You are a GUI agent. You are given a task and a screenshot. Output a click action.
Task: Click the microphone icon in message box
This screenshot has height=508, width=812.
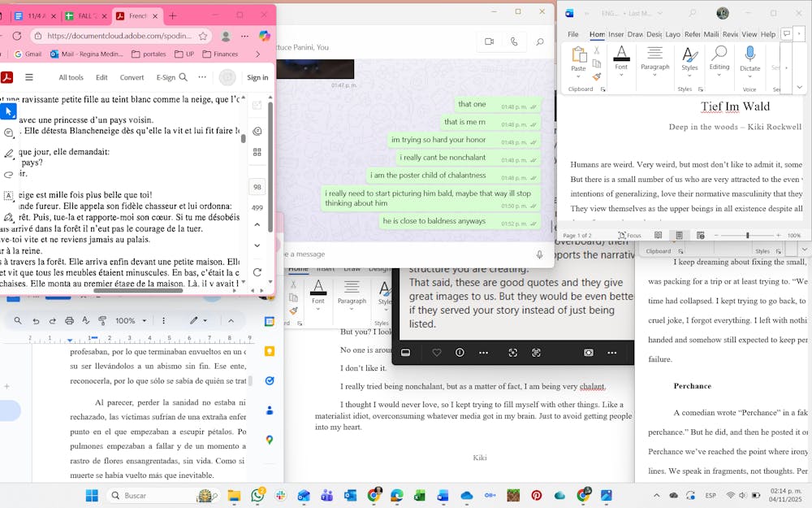coord(539,254)
